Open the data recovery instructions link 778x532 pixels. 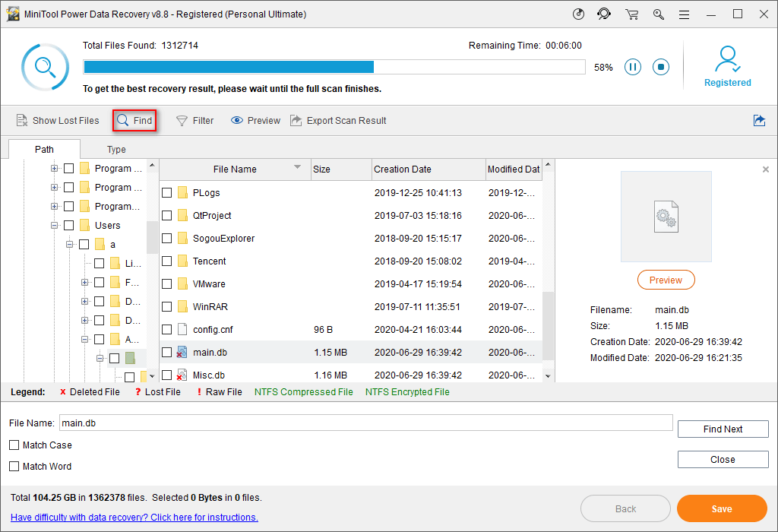point(134,517)
